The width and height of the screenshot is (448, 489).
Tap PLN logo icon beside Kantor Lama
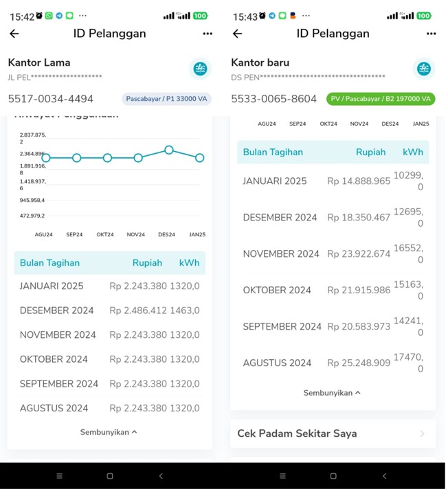coord(200,69)
